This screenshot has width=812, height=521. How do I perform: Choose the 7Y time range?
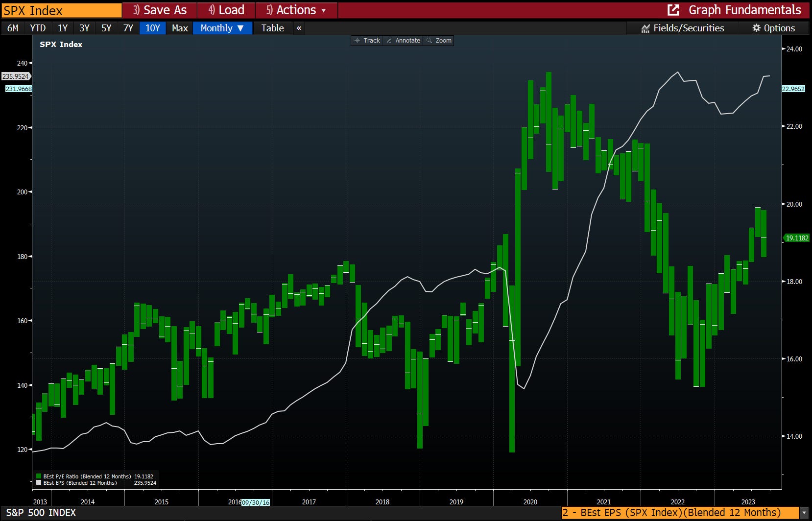point(128,28)
